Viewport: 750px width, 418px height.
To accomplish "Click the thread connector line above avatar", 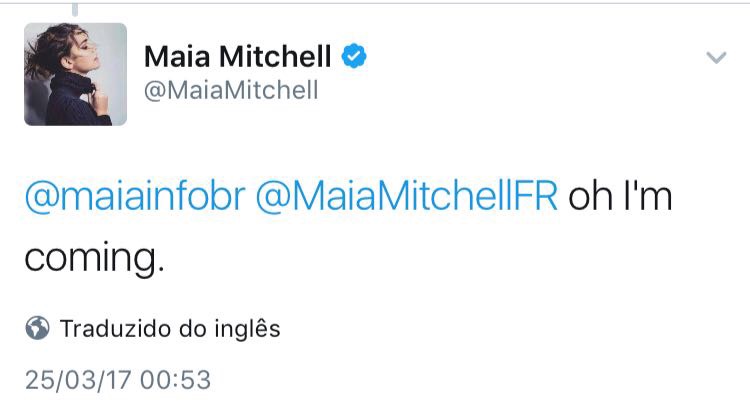I will (x=76, y=10).
